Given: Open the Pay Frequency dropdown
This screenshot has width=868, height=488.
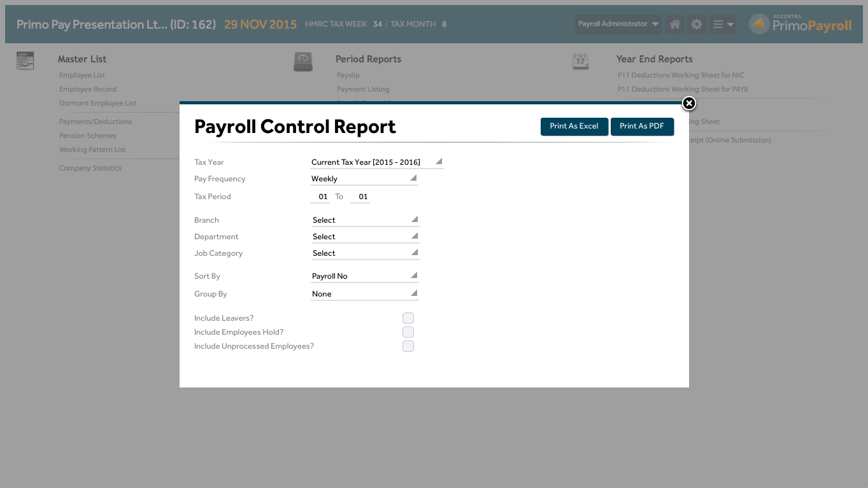Looking at the screenshot, I should pyautogui.click(x=364, y=179).
